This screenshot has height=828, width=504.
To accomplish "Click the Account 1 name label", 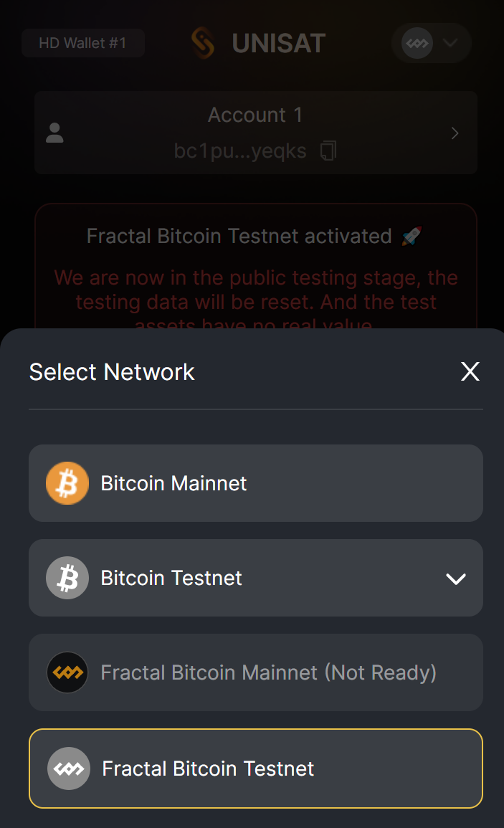I will click(255, 115).
